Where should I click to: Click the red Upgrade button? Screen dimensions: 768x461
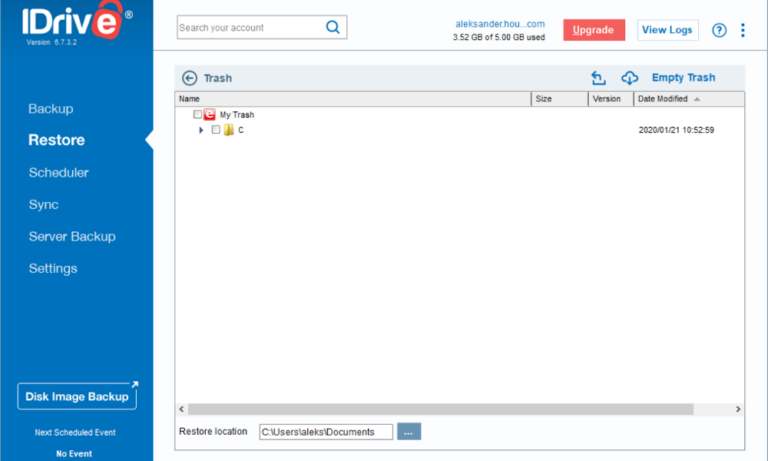point(594,30)
